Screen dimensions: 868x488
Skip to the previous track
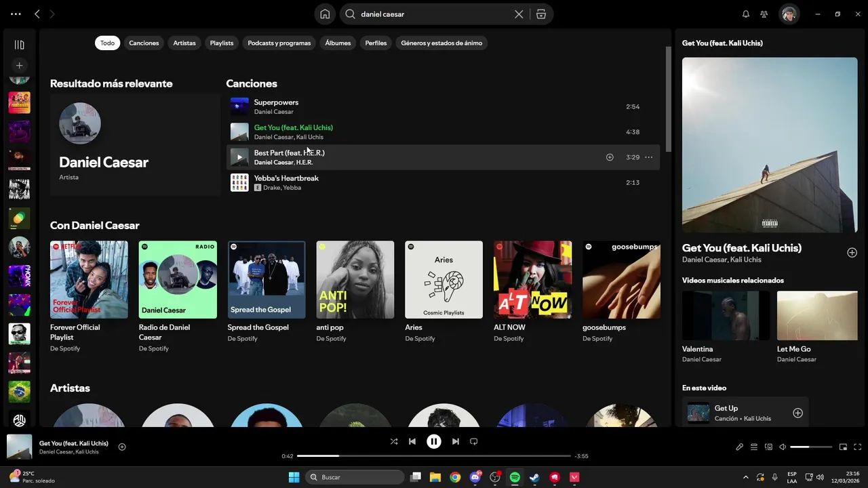tap(412, 441)
